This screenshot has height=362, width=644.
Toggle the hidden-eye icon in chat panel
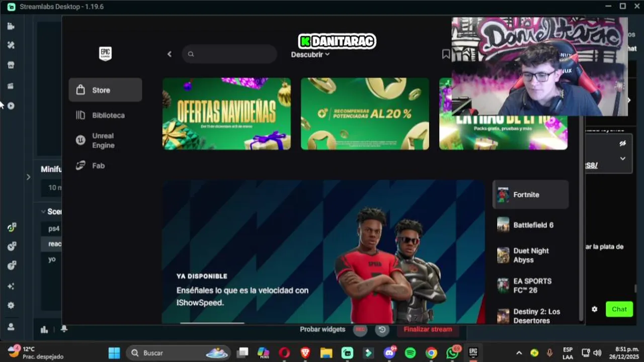tap(622, 143)
